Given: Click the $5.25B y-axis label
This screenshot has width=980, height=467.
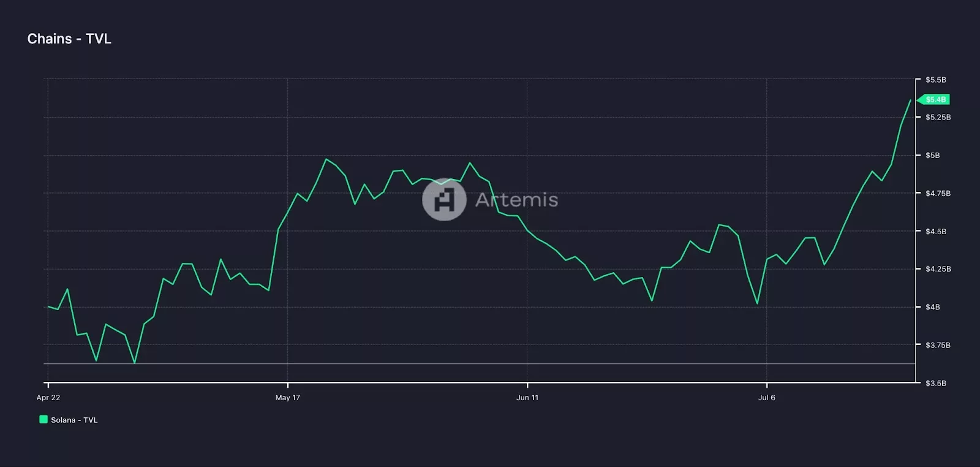Looking at the screenshot, I should point(938,117).
